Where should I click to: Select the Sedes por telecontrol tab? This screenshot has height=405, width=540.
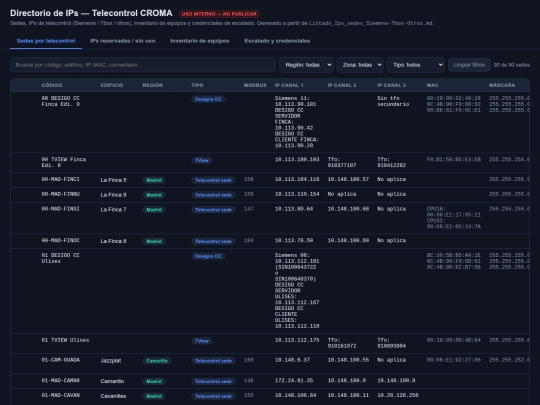click(x=46, y=41)
